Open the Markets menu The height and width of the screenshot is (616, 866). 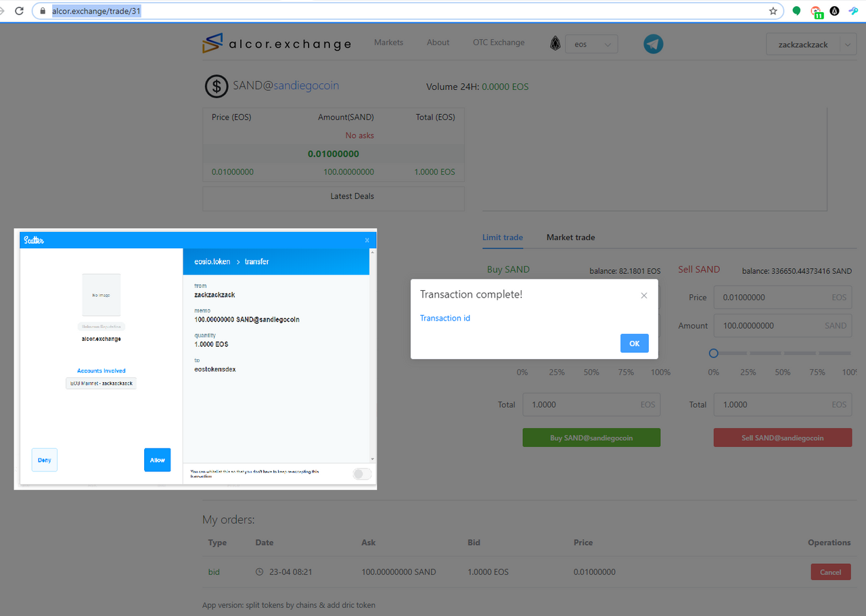click(x=388, y=42)
